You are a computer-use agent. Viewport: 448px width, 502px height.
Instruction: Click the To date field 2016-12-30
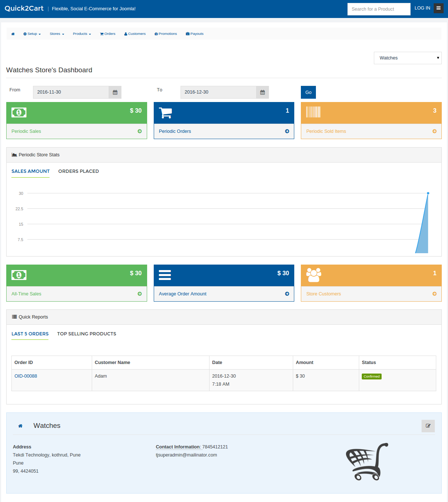click(218, 92)
